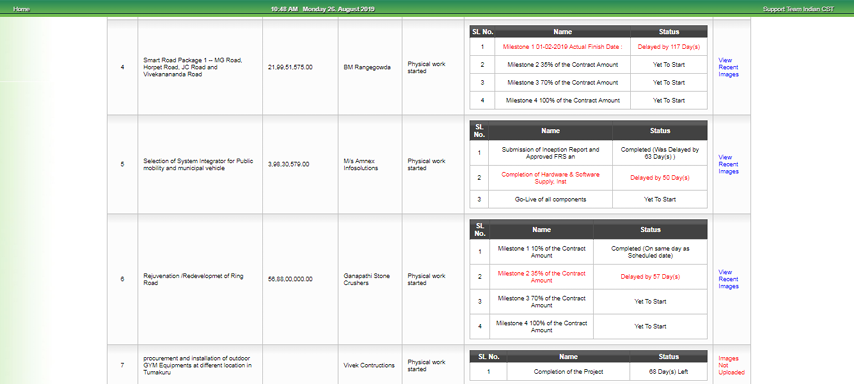Image resolution: width=854 pixels, height=384 pixels.
Task: Select the BM Rangegowda contractor cell
Action: (367, 68)
